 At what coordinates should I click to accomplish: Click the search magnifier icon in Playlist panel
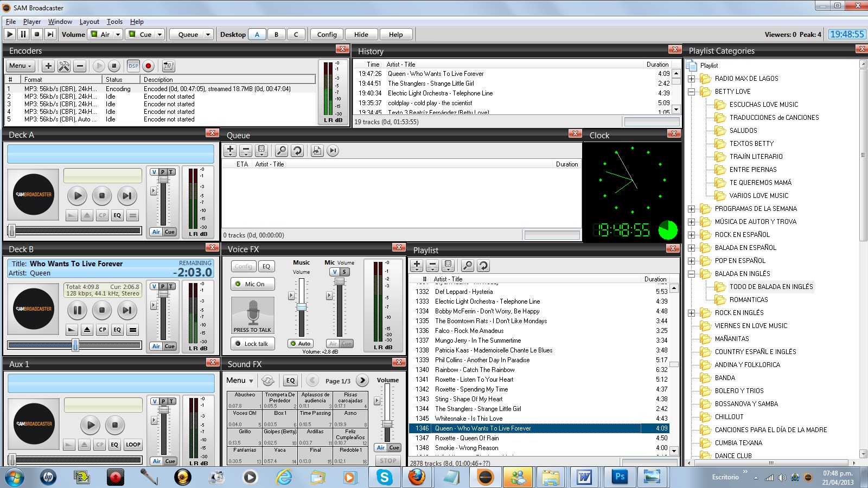[467, 266]
